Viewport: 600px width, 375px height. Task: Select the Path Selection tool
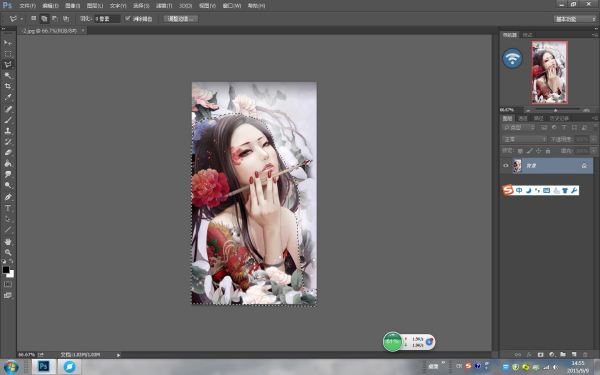8,219
